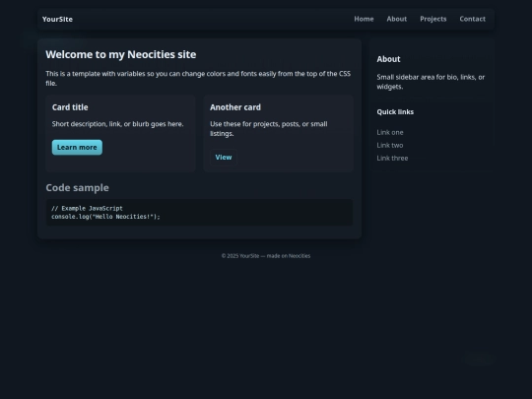Click the 'Quick links' heading
532x399 pixels.
tap(395, 112)
